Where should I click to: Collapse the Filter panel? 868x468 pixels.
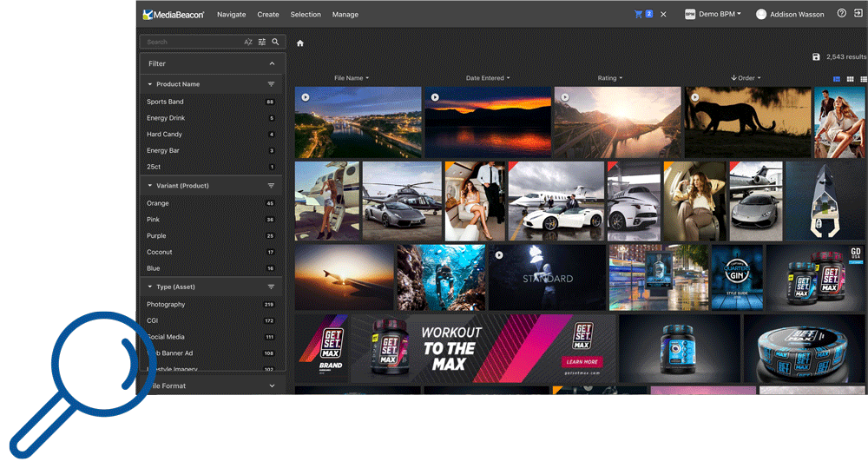click(x=272, y=63)
